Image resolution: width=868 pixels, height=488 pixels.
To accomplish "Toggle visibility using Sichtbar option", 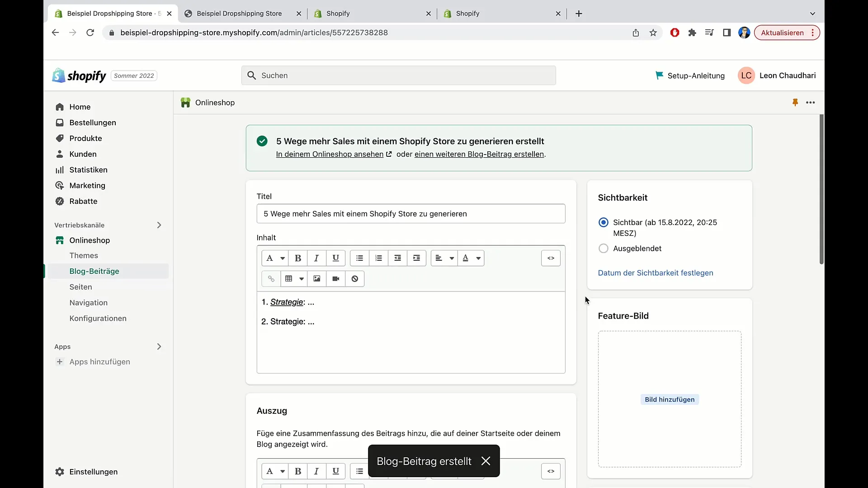I will tap(604, 222).
